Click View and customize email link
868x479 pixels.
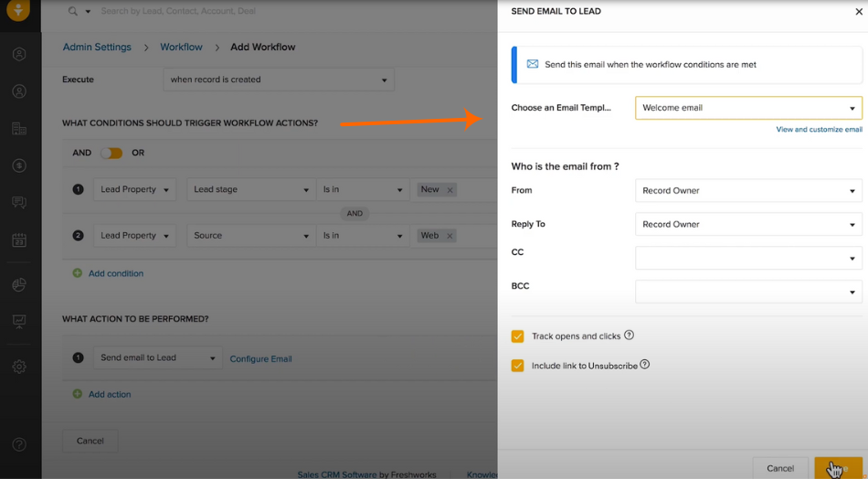(x=820, y=130)
